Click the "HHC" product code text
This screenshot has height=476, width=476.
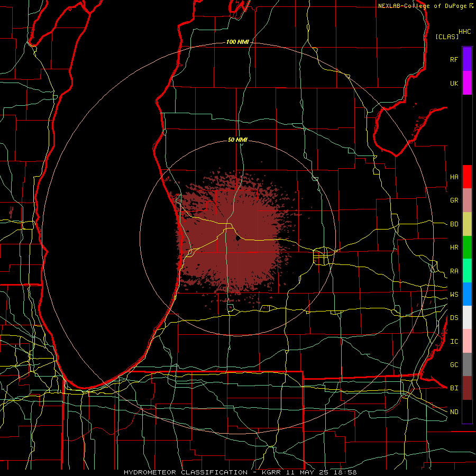[x=465, y=32]
